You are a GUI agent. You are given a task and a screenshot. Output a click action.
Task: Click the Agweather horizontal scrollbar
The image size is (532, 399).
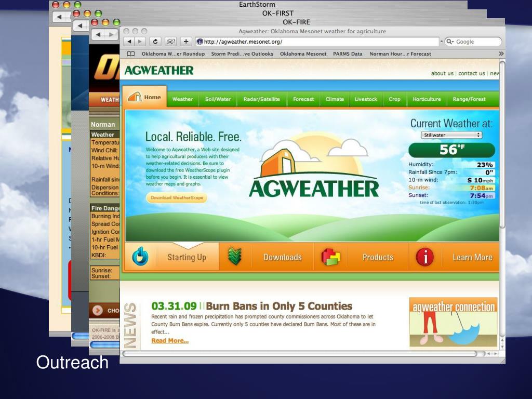[300, 353]
